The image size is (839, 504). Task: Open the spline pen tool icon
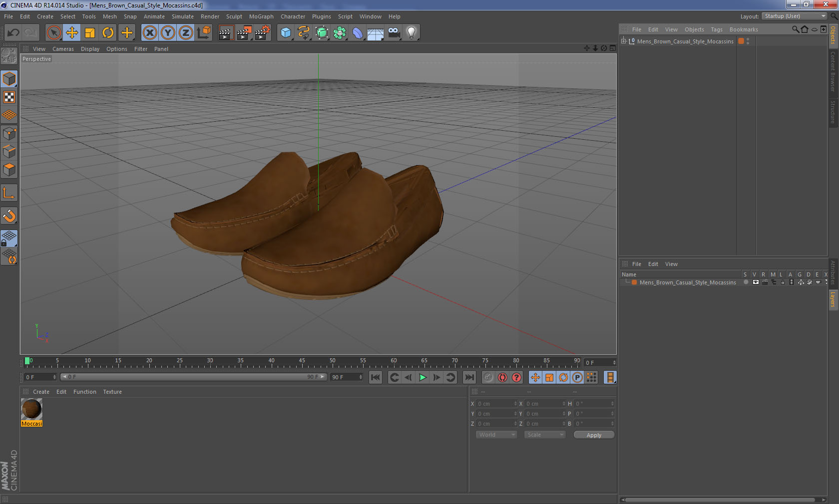[304, 33]
